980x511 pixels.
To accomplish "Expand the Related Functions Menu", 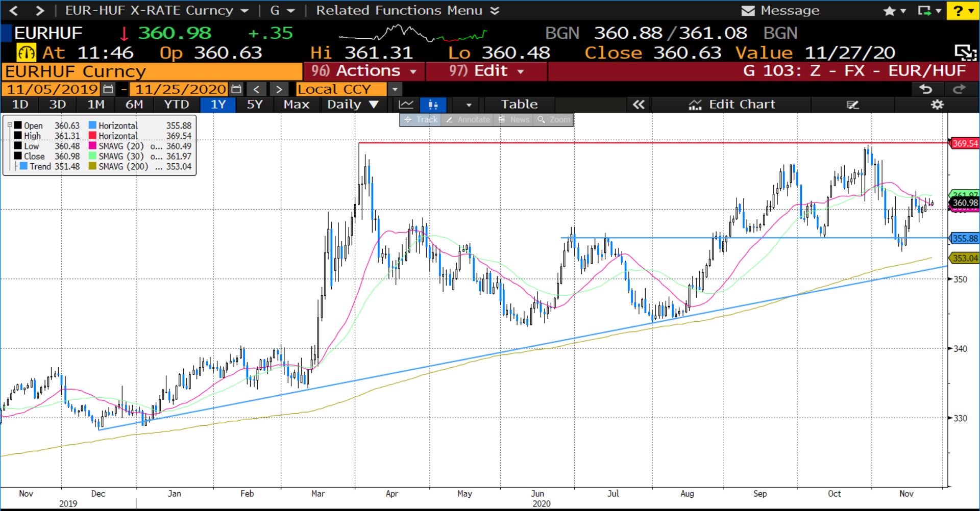I will [x=407, y=10].
